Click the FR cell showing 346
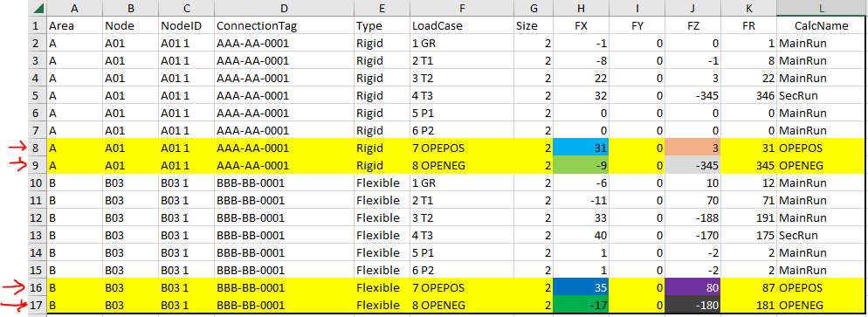The height and width of the screenshot is (317, 868). pyautogui.click(x=749, y=96)
